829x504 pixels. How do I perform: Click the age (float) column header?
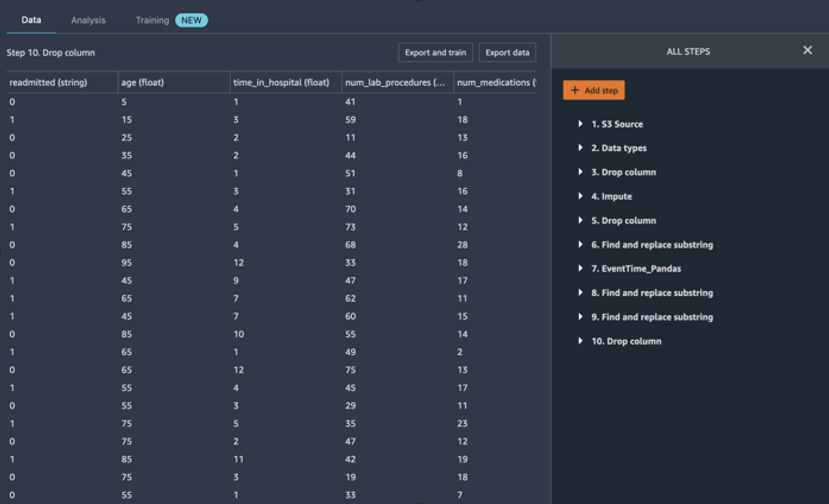pyautogui.click(x=143, y=83)
